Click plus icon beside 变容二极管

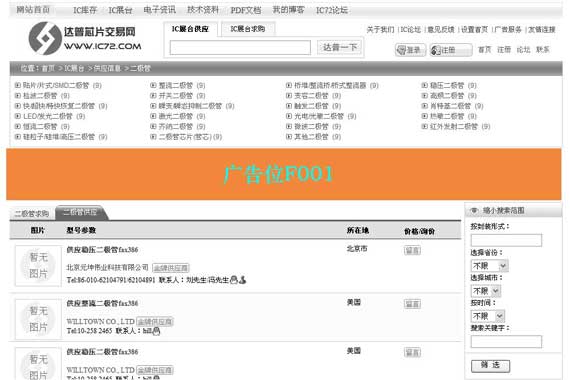(289, 96)
